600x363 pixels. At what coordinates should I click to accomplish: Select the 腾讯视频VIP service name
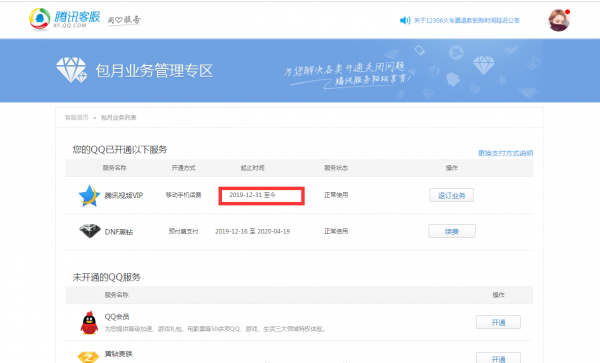pos(124,195)
